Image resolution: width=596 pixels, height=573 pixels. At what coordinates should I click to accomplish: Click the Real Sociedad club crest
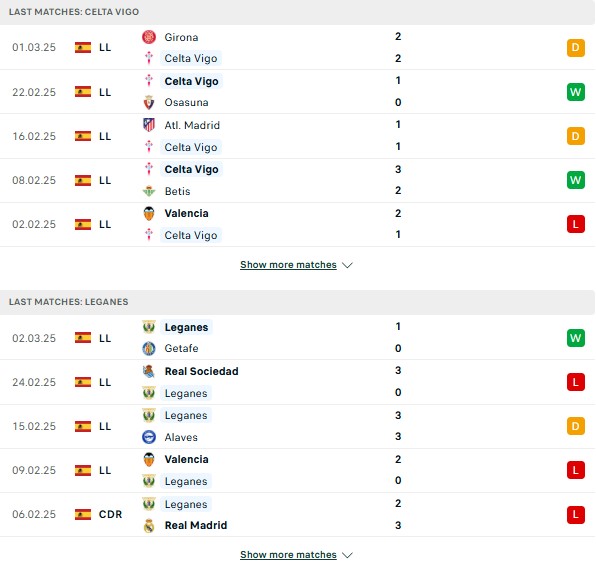[149, 371]
